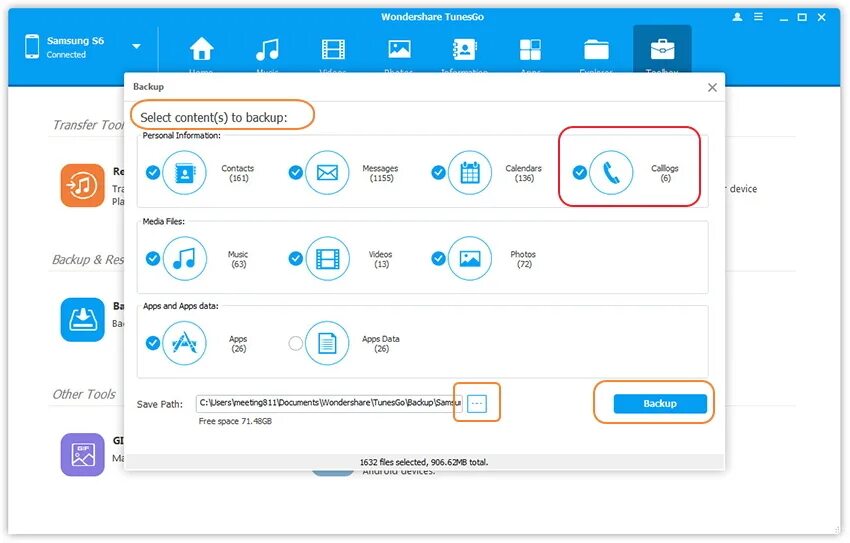Viewport: 850px width, 543px height.
Task: Start backup with the Backup button
Action: point(660,404)
